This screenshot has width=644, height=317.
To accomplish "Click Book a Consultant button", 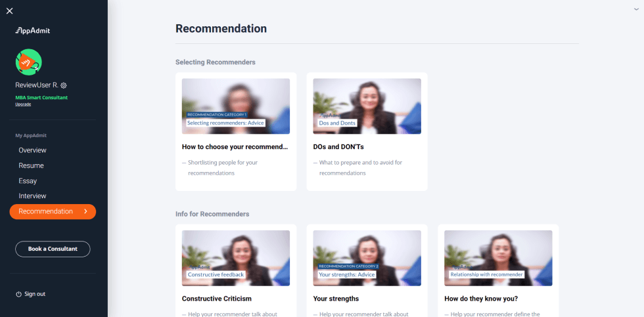I will tap(53, 249).
